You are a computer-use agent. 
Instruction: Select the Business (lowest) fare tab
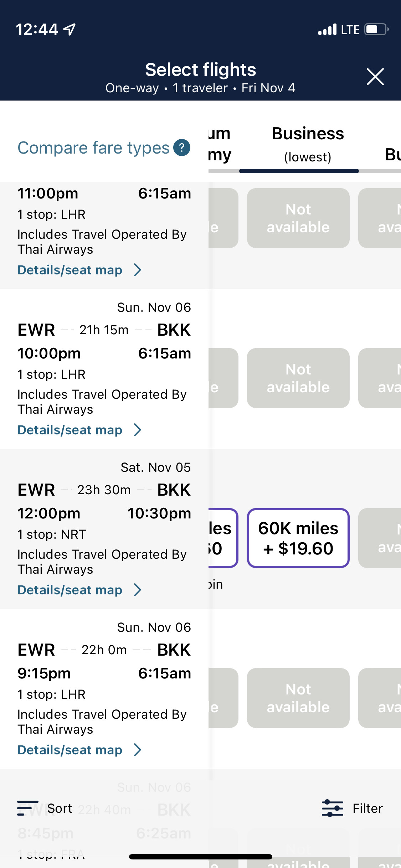(x=308, y=144)
